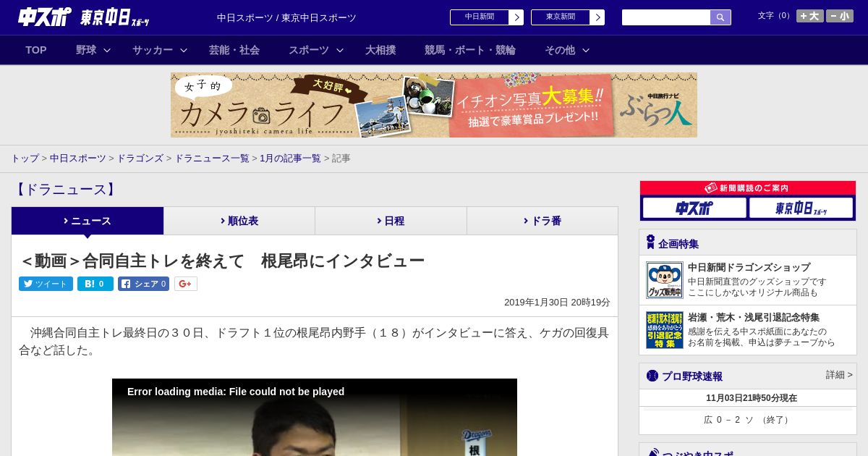868x456 pixels.
Task: Open 岩瀬・荒木・浅尾引退記念特集 link
Action: click(754, 317)
